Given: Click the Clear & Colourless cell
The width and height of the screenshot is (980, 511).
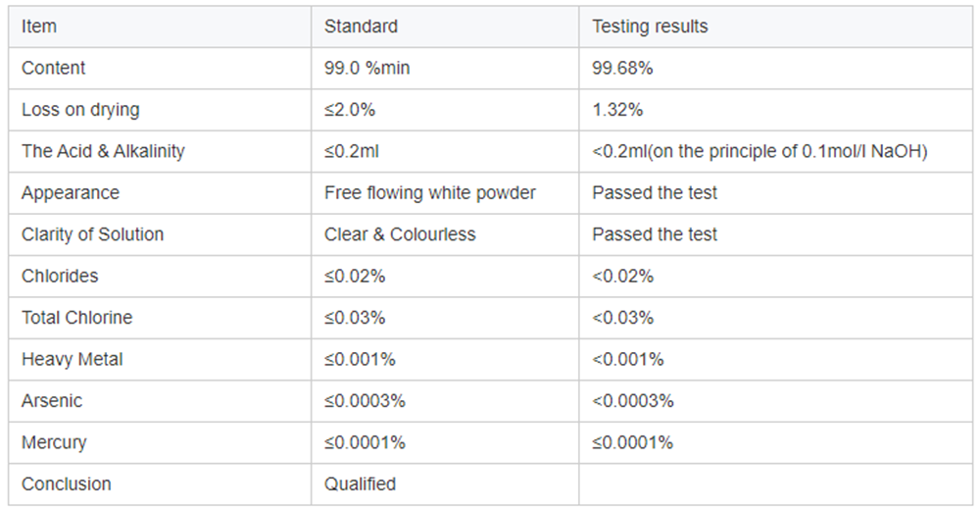Looking at the screenshot, I should pyautogui.click(x=445, y=234).
